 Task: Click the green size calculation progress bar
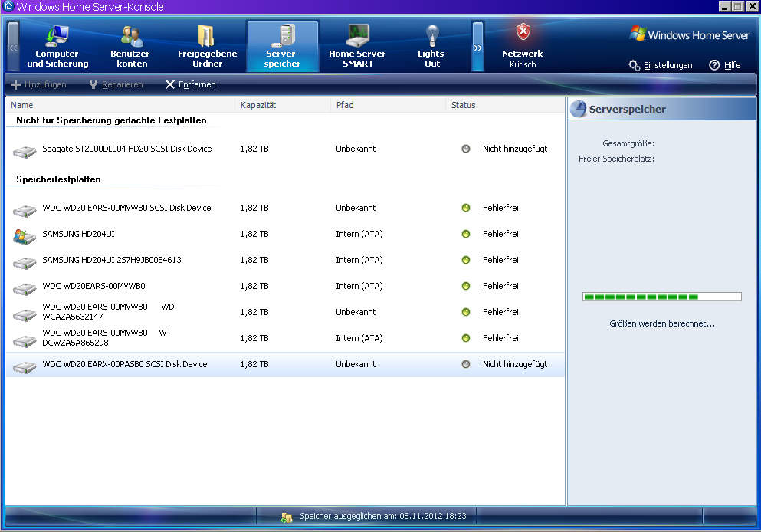(661, 297)
